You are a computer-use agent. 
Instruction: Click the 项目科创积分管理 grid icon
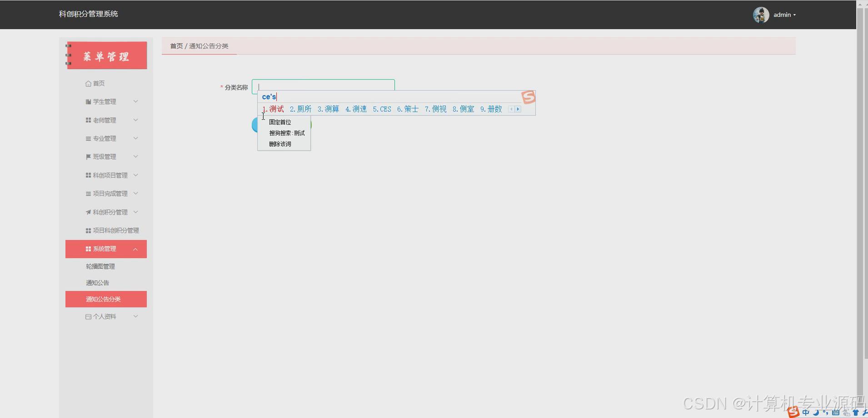tap(88, 231)
